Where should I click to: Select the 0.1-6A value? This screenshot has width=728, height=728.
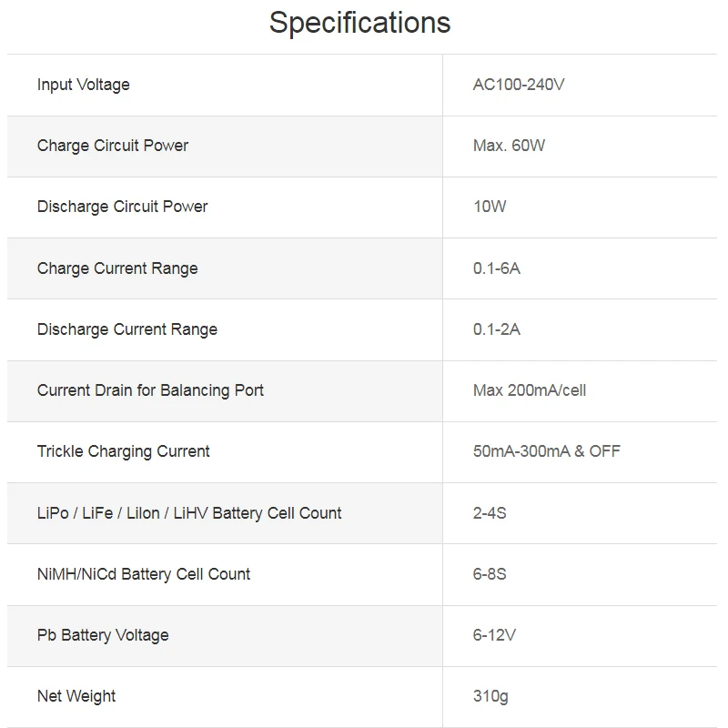coord(497,268)
